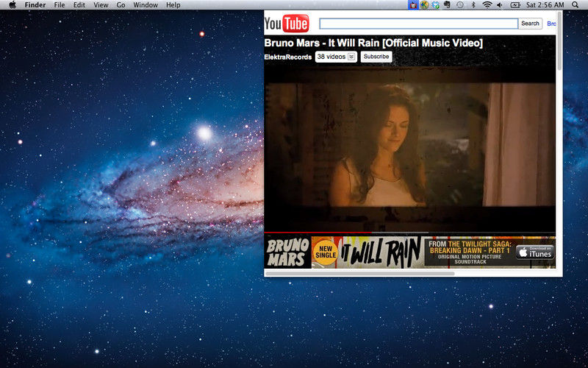Open the battery status icon
This screenshot has width=588, height=368.
click(x=515, y=5)
